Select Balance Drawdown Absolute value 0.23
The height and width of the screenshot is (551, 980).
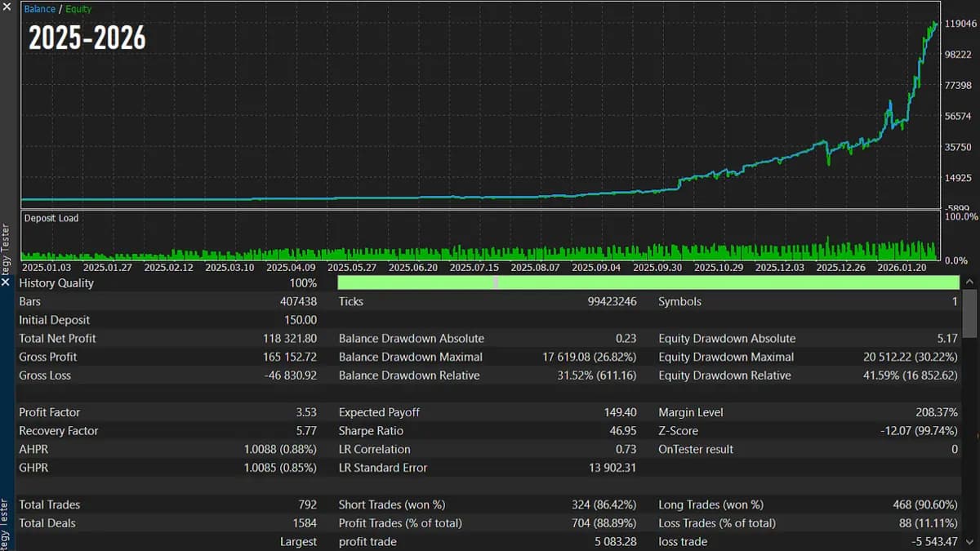pos(626,338)
